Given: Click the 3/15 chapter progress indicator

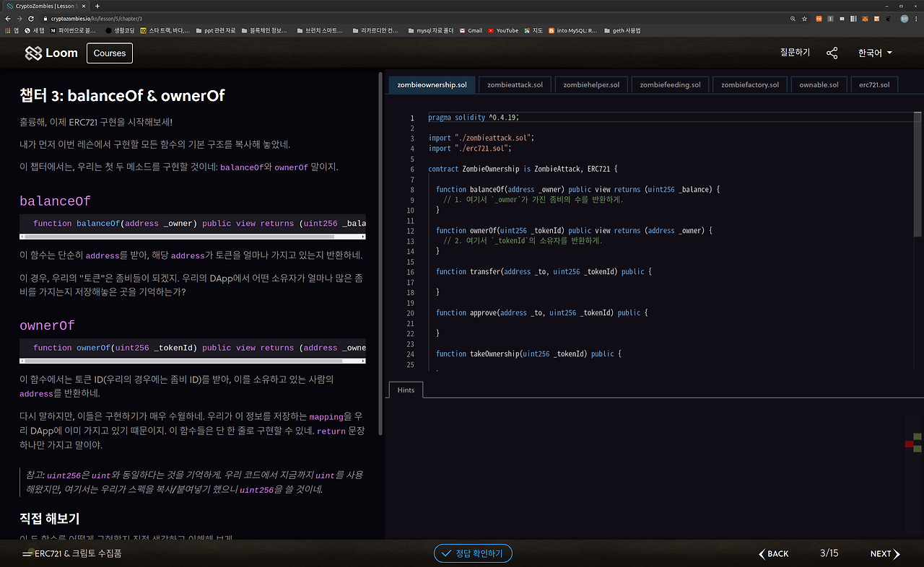Looking at the screenshot, I should pos(829,553).
